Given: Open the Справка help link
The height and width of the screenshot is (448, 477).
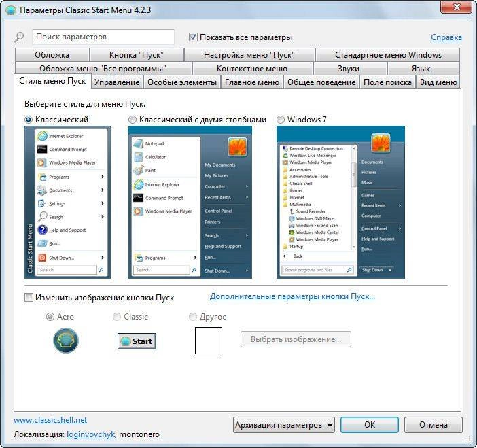Looking at the screenshot, I should (446, 37).
